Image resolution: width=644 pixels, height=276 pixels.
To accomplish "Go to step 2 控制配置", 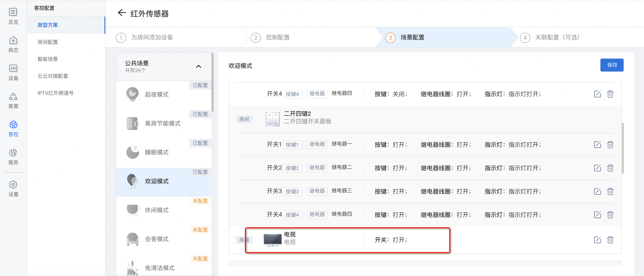I will (277, 37).
